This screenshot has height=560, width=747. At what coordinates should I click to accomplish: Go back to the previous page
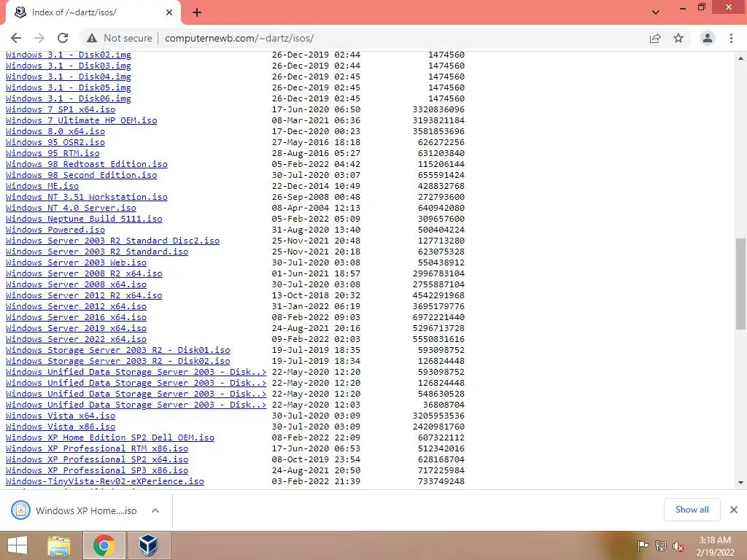pos(16,38)
